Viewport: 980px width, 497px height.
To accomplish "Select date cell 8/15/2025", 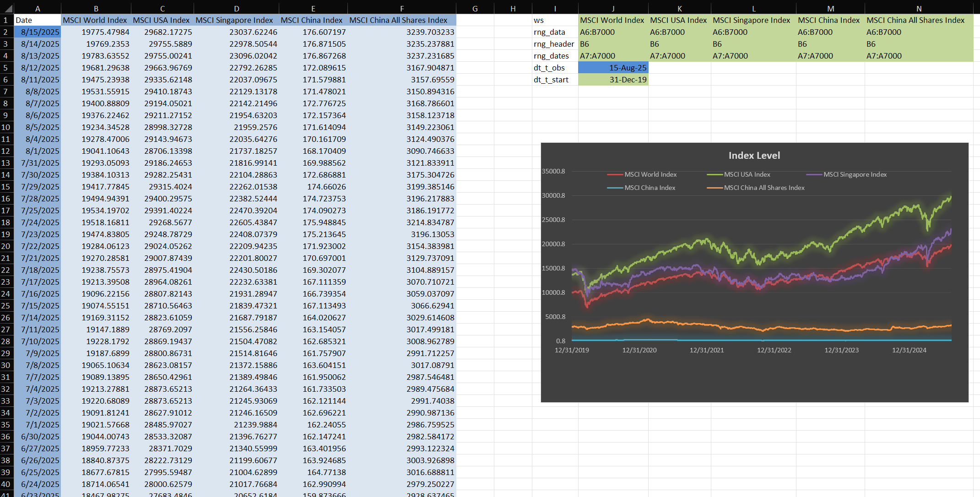I will click(38, 32).
